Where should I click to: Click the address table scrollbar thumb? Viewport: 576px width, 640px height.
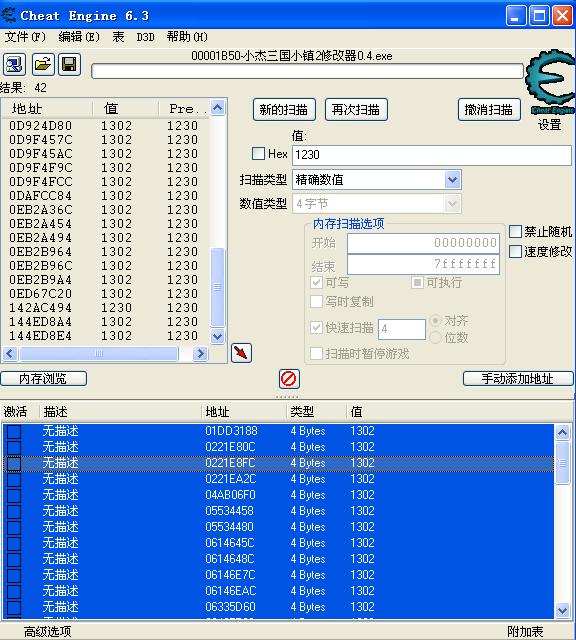click(562, 462)
